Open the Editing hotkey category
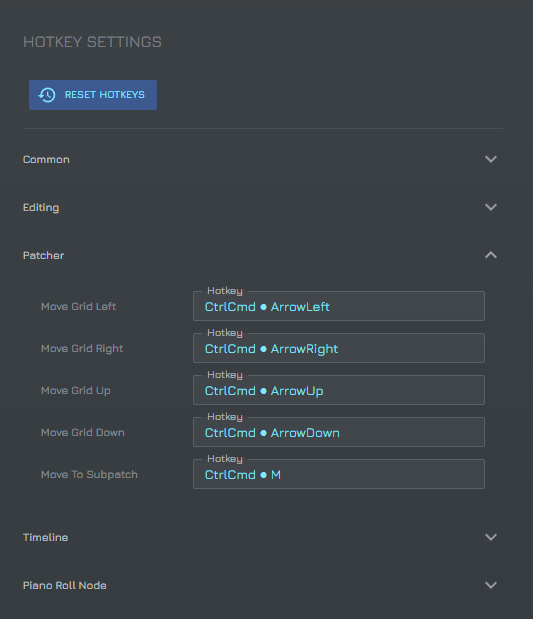 coord(263,207)
